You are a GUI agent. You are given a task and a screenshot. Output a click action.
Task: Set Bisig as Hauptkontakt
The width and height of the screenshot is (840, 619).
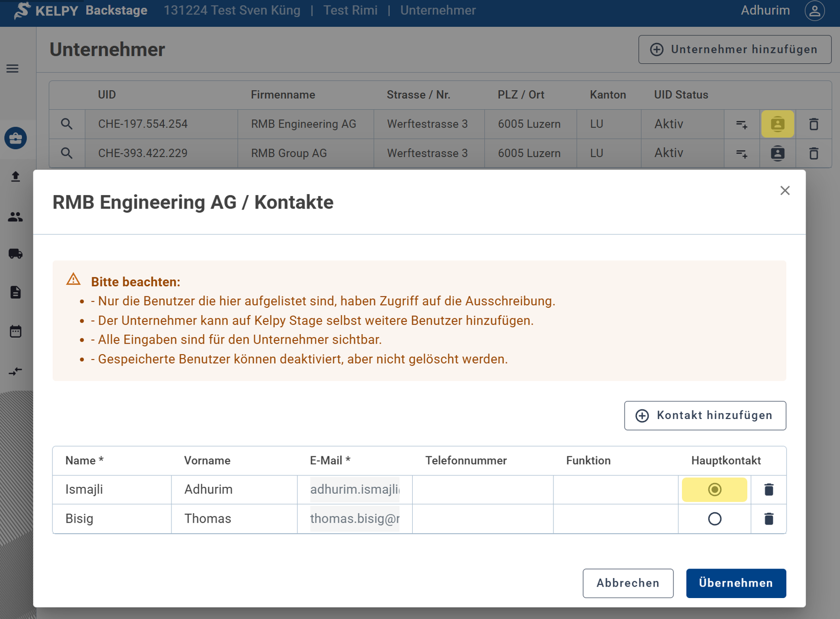coord(714,519)
